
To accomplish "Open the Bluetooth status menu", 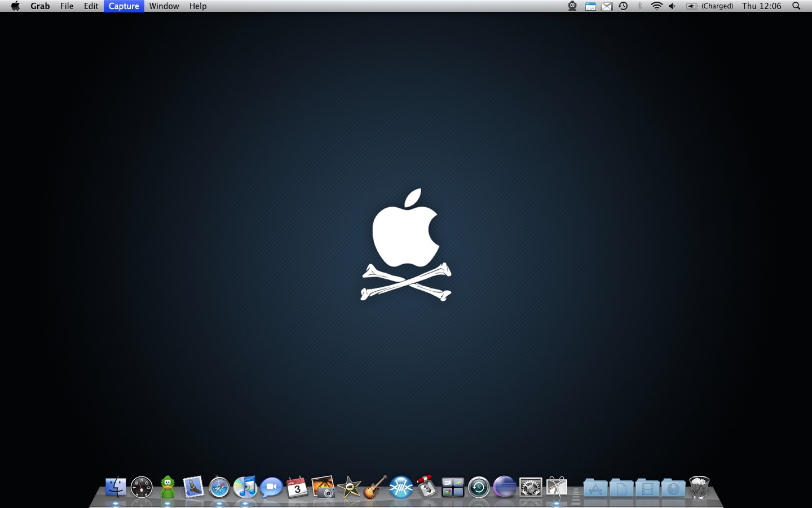I will point(640,6).
